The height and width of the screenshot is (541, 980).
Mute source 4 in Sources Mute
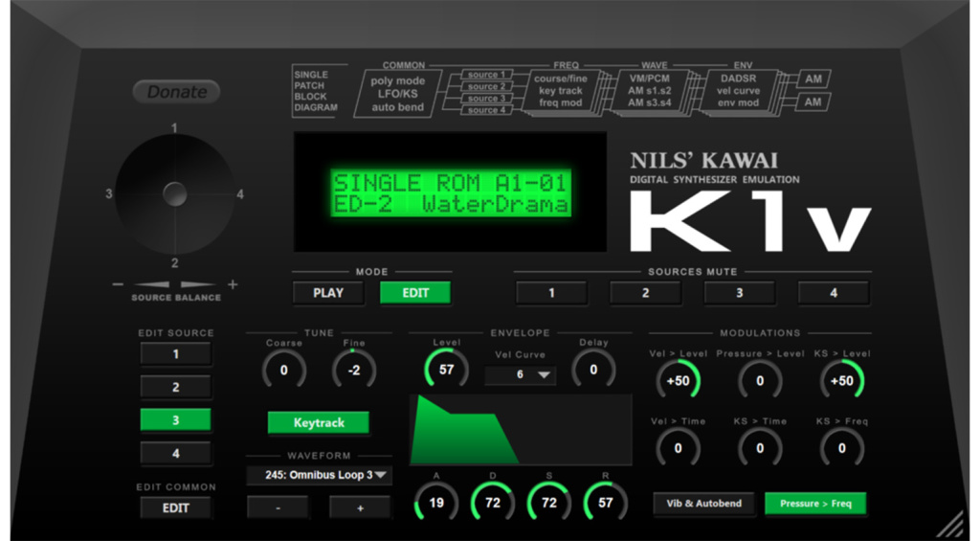click(834, 293)
